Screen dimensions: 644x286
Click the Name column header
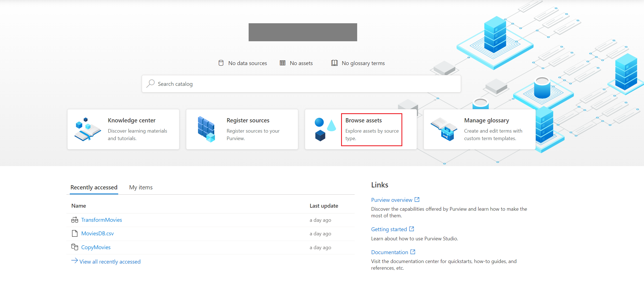pyautogui.click(x=79, y=206)
